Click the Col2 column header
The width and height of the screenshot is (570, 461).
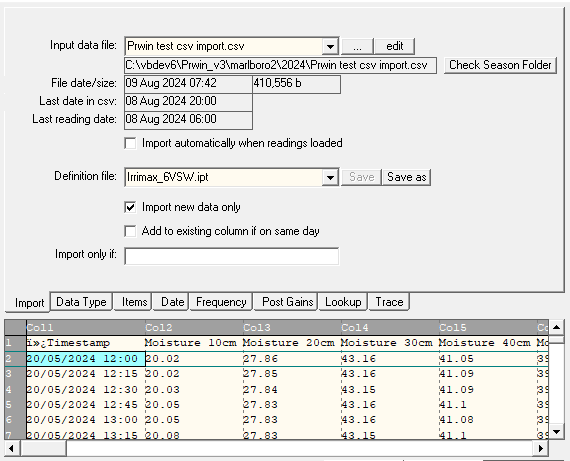tap(194, 328)
